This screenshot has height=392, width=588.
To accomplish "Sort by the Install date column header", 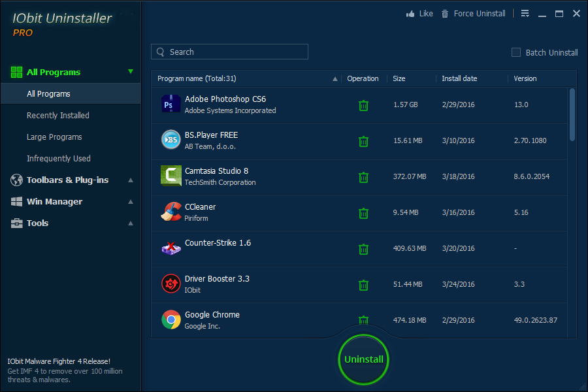I will 459,78.
